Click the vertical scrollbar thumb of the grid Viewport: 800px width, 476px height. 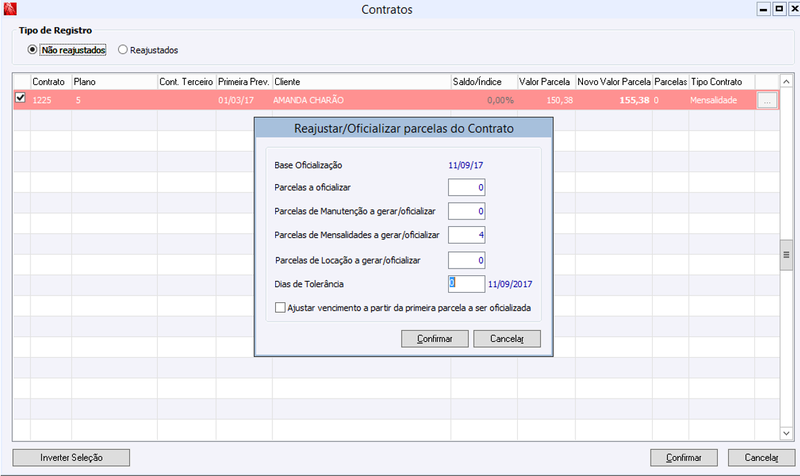point(786,255)
